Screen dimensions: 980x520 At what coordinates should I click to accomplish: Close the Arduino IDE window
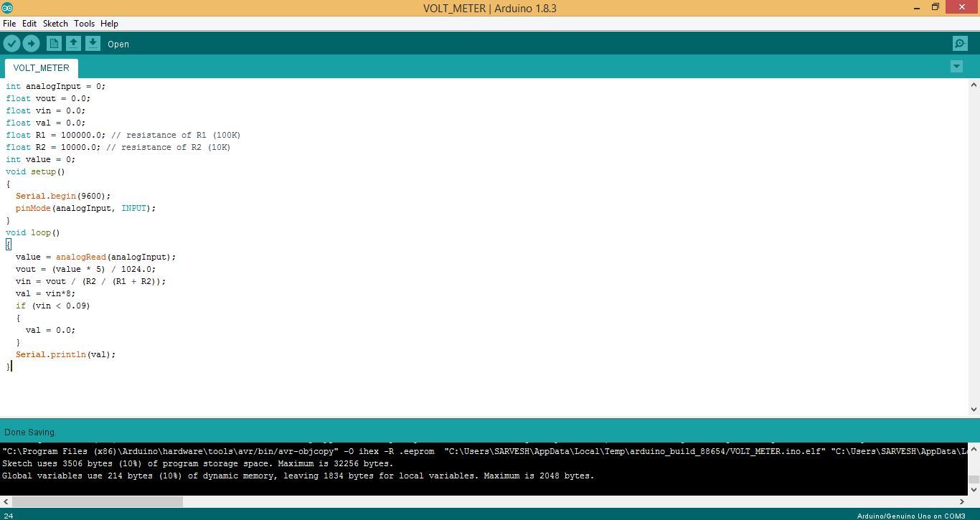tap(963, 8)
